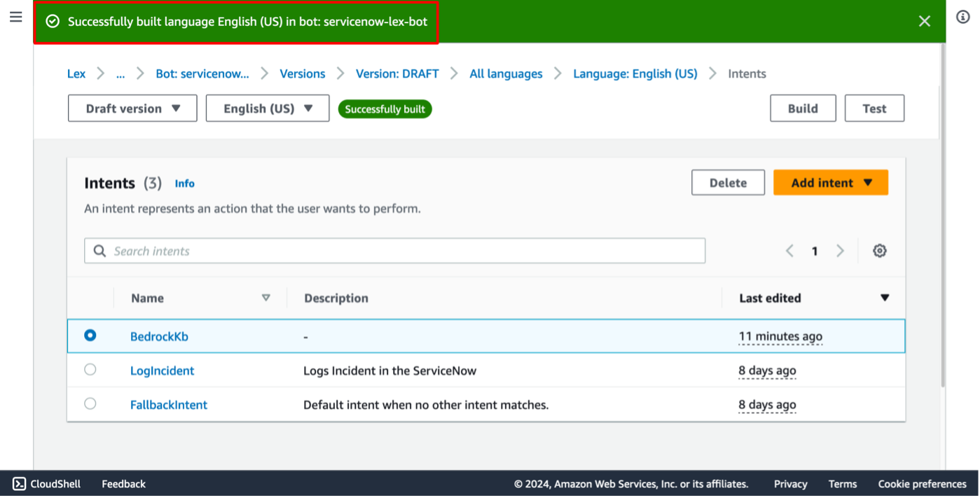The width and height of the screenshot is (980, 498).
Task: Expand the collapsed breadcrumb ellipsis
Action: point(120,74)
